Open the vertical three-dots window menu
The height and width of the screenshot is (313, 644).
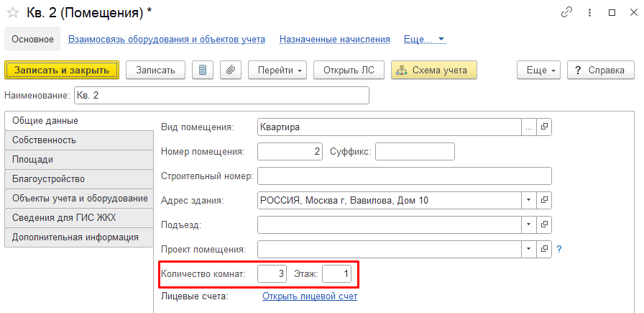(x=590, y=13)
